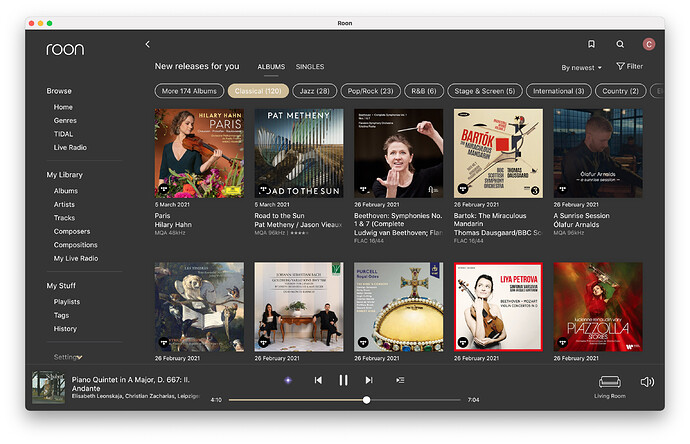690x444 pixels.
Task: Open the Beethoven Symphonies album cover
Action: [399, 153]
